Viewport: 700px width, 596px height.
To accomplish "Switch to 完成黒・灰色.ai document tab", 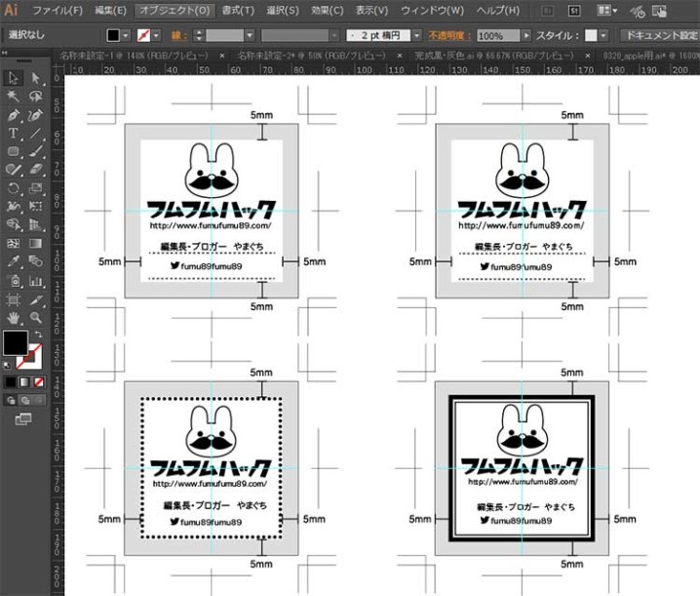I will click(494, 56).
